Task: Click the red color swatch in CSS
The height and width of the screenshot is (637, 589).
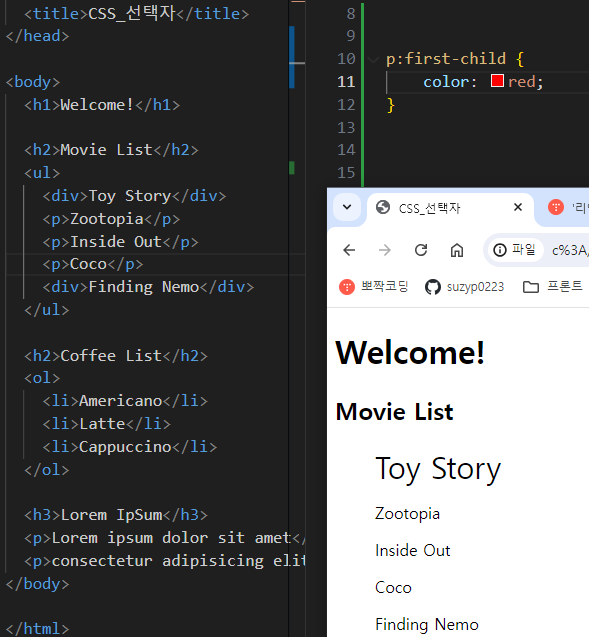Action: (497, 81)
